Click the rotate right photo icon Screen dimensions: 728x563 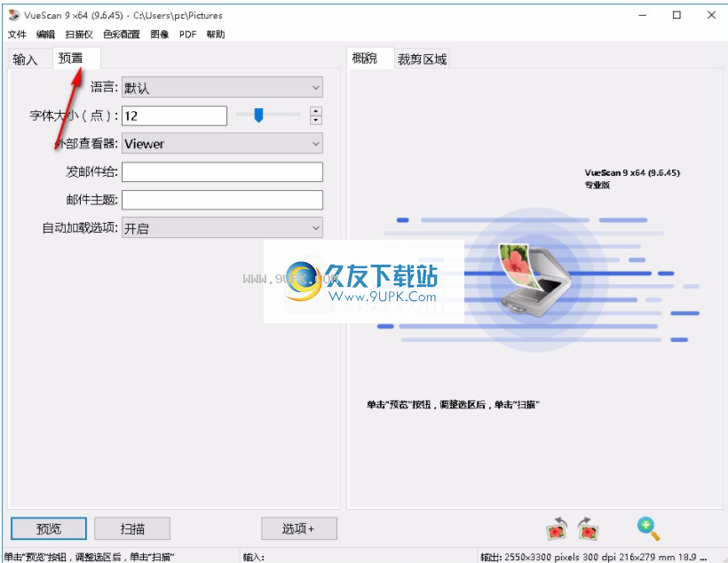pyautogui.click(x=589, y=528)
